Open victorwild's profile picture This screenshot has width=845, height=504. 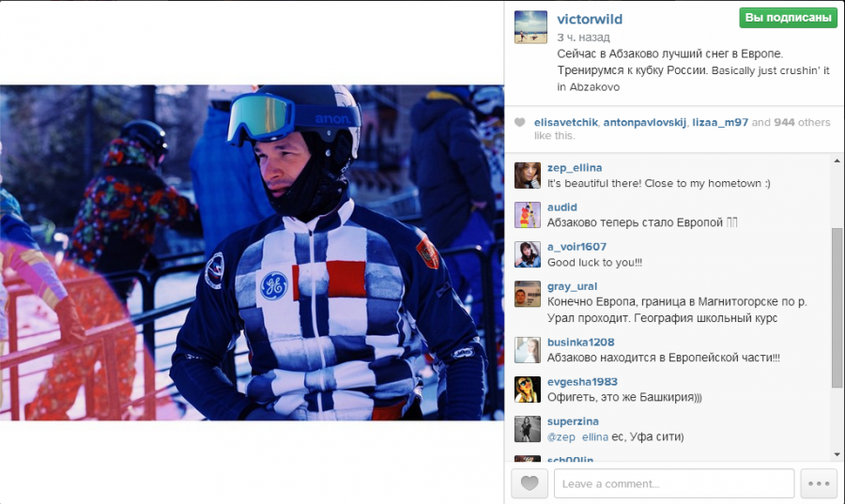pyautogui.click(x=530, y=27)
